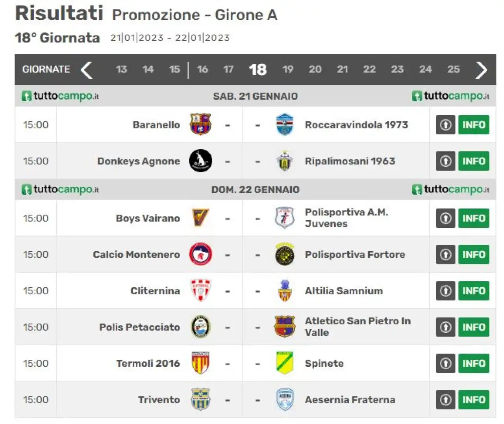Image resolution: width=504 pixels, height=424 pixels.
Task: Click Calcio Montenero circular logo
Action: pyautogui.click(x=200, y=254)
